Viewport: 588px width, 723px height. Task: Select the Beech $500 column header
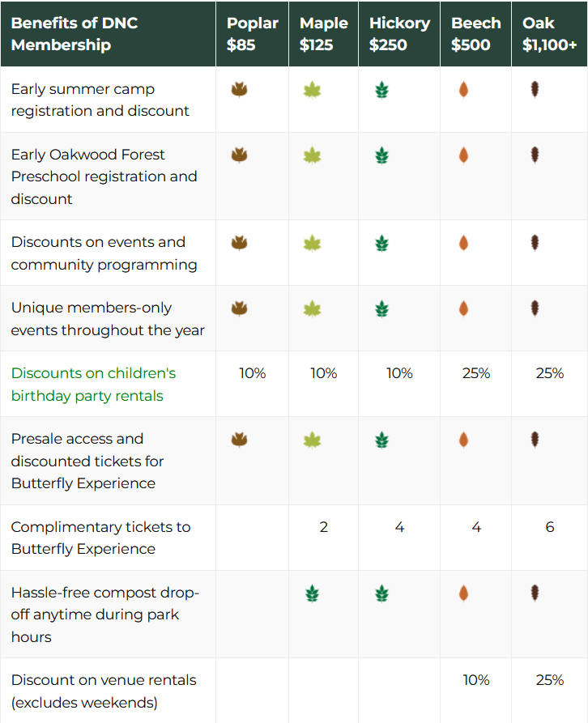pos(476,34)
